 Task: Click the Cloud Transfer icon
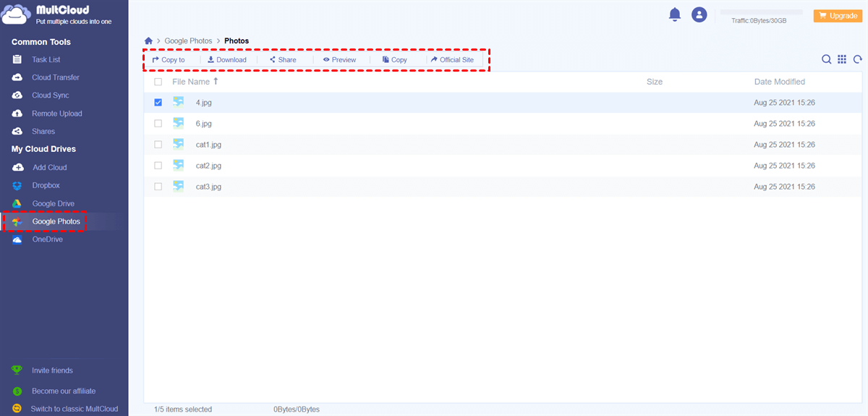17,77
